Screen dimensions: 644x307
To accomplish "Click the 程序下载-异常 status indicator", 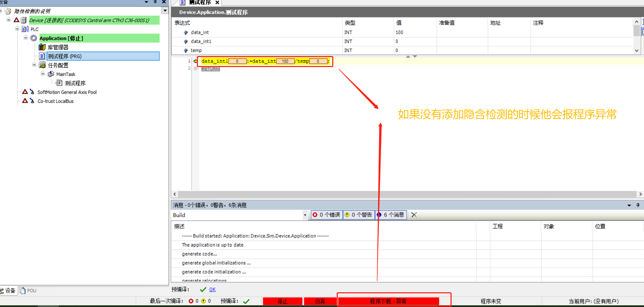I will pos(388,301).
